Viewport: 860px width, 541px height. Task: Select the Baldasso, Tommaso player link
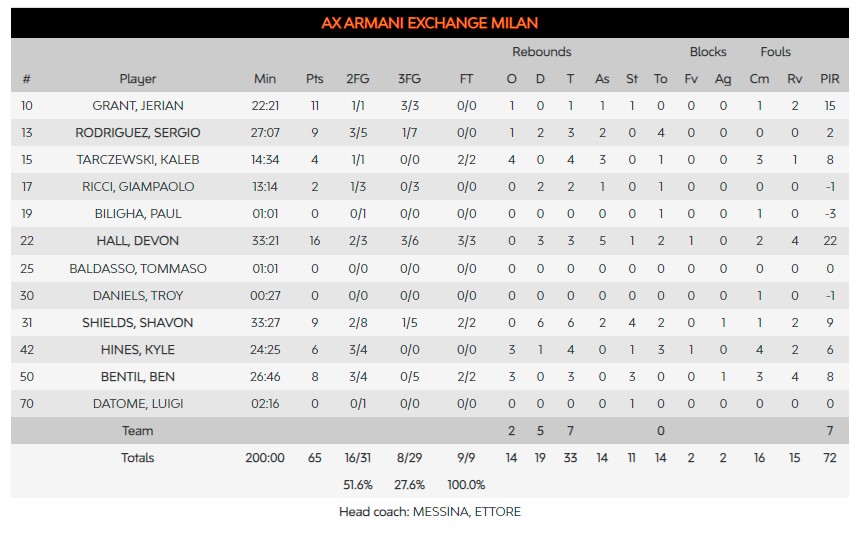[x=138, y=268]
